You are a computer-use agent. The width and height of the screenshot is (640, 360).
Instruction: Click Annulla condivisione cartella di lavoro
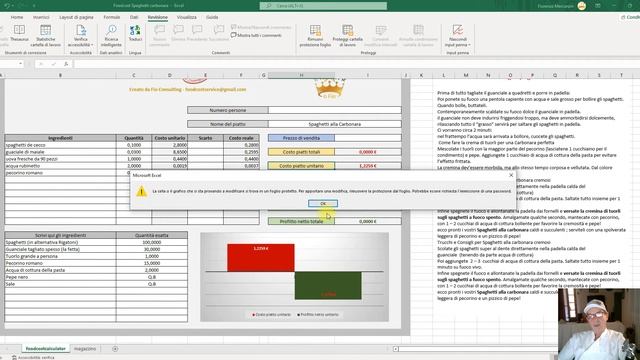(418, 36)
